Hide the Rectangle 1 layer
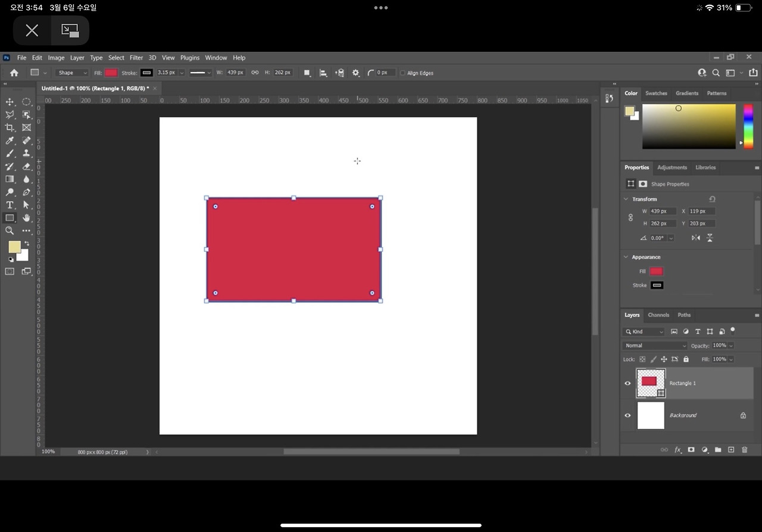The width and height of the screenshot is (762, 532). [x=627, y=383]
